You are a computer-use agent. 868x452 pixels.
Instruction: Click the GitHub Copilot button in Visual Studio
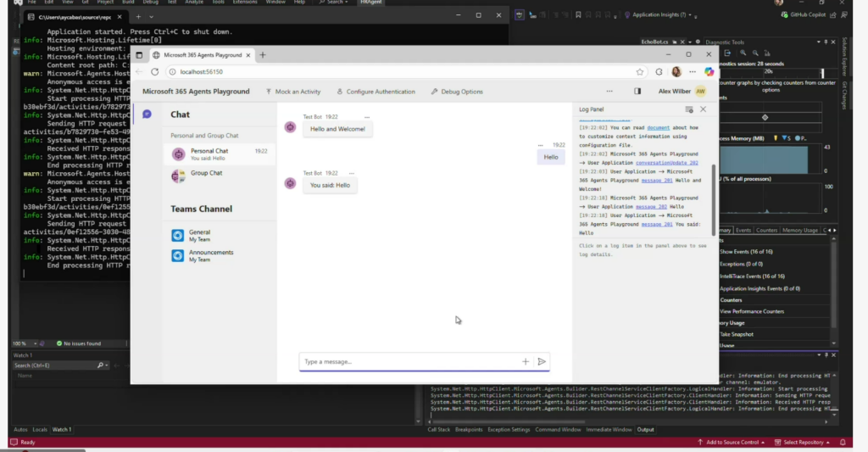(803, 15)
